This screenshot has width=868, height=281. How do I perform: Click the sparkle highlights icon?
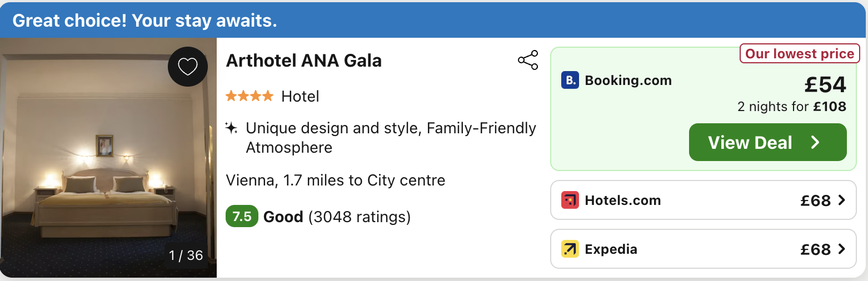pyautogui.click(x=232, y=128)
